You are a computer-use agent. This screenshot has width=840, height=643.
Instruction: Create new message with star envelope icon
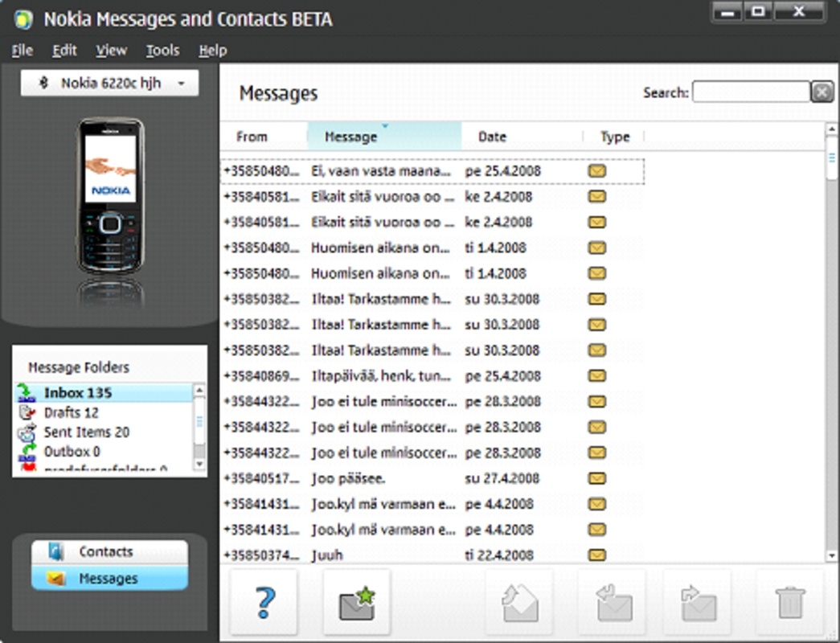click(x=357, y=602)
